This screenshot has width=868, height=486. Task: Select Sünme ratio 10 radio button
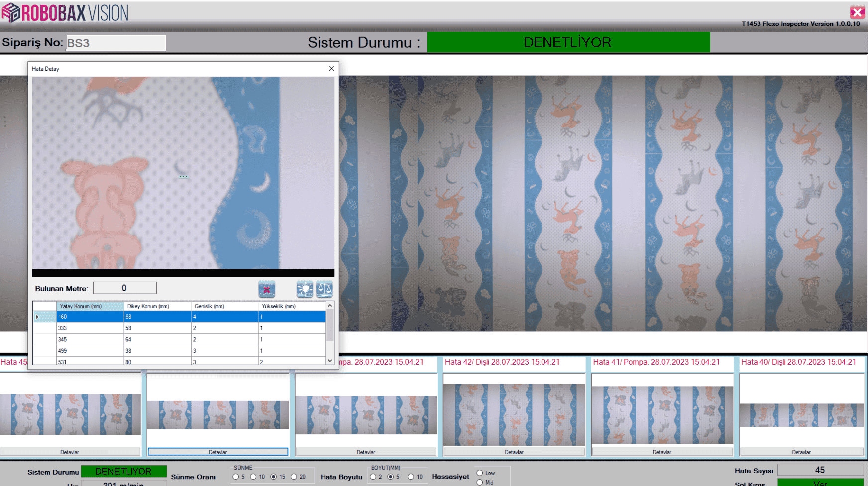pos(253,477)
